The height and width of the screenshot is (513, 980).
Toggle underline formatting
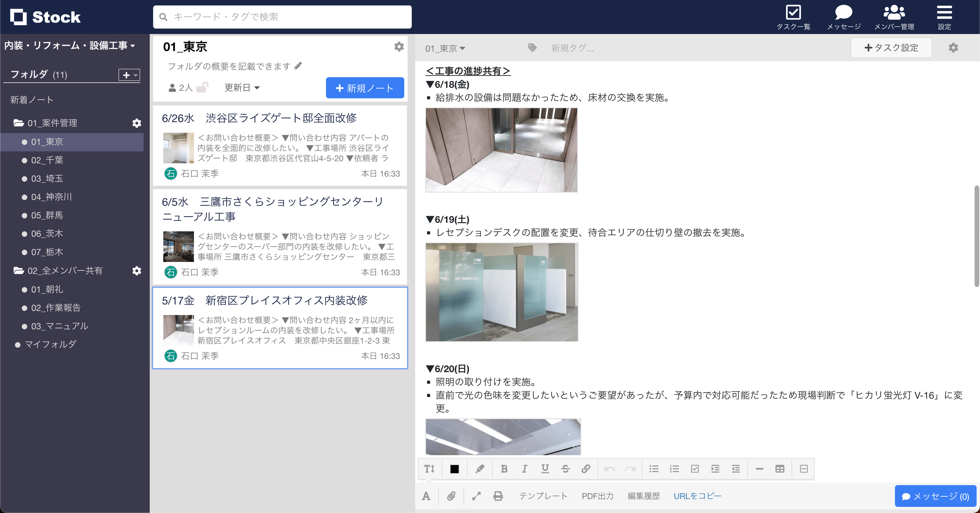pyautogui.click(x=545, y=468)
